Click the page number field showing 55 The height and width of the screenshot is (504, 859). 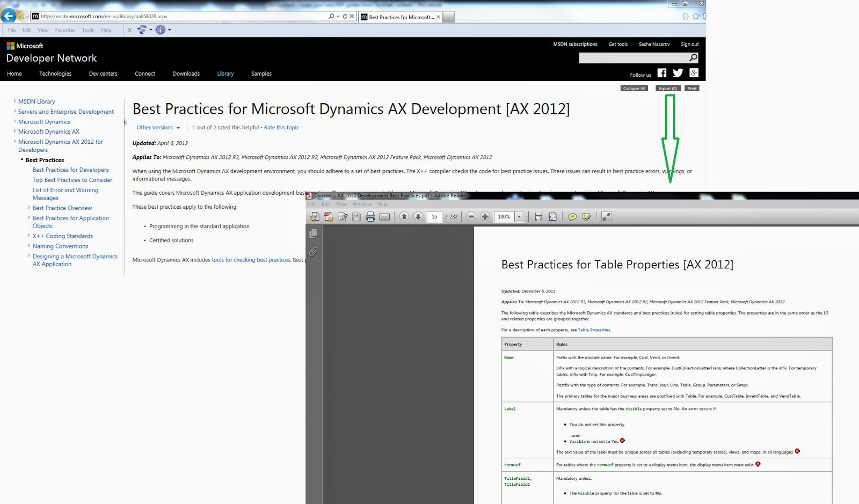tap(434, 217)
